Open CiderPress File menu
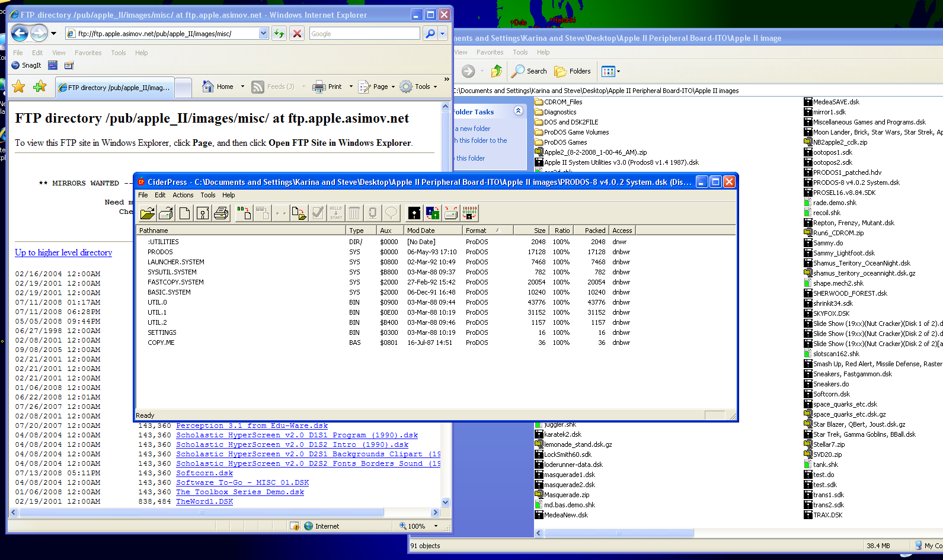943x560 pixels. (x=143, y=195)
